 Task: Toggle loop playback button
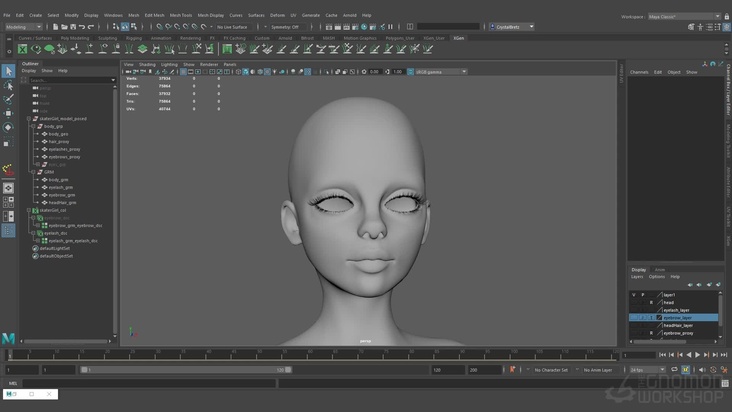click(x=672, y=370)
